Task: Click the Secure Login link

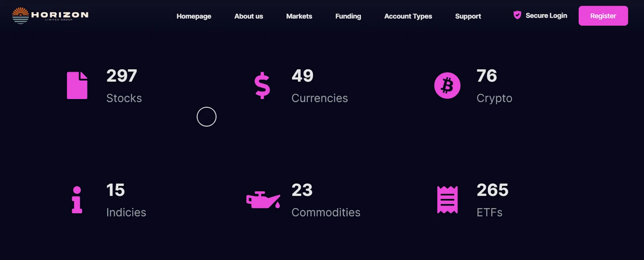Action: 546,15
